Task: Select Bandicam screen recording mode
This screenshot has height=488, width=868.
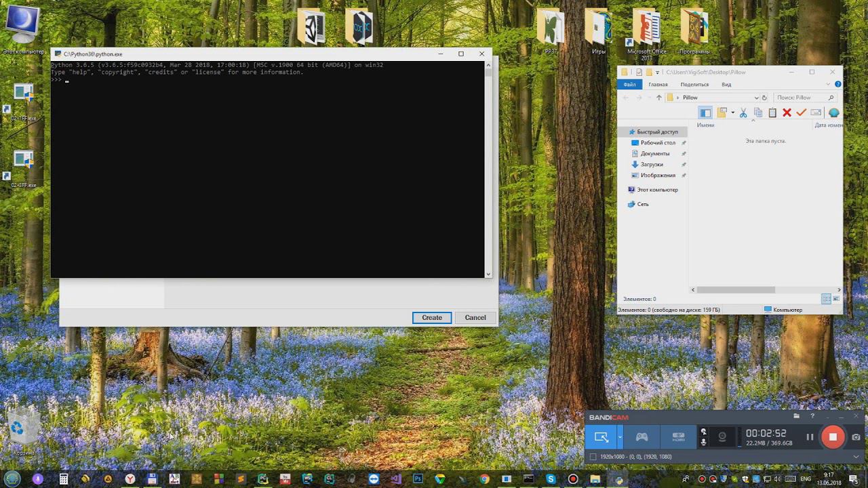Action: pyautogui.click(x=601, y=437)
